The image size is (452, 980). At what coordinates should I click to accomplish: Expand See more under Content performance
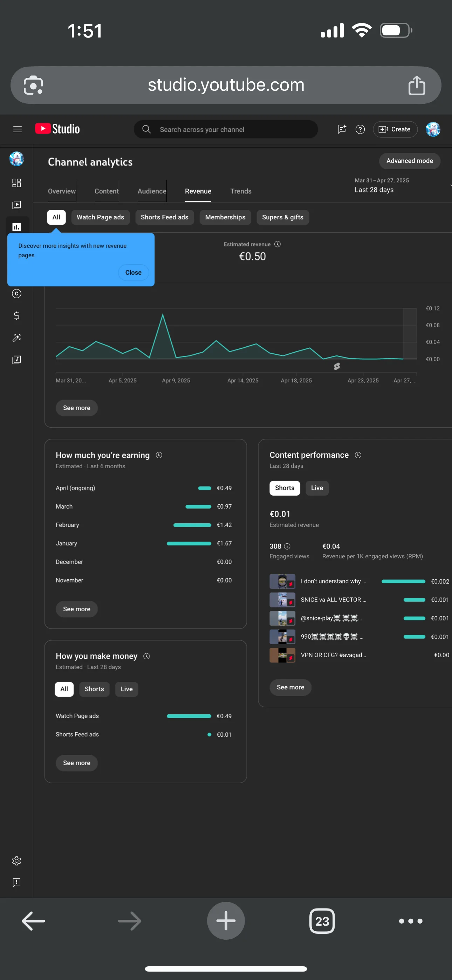290,687
